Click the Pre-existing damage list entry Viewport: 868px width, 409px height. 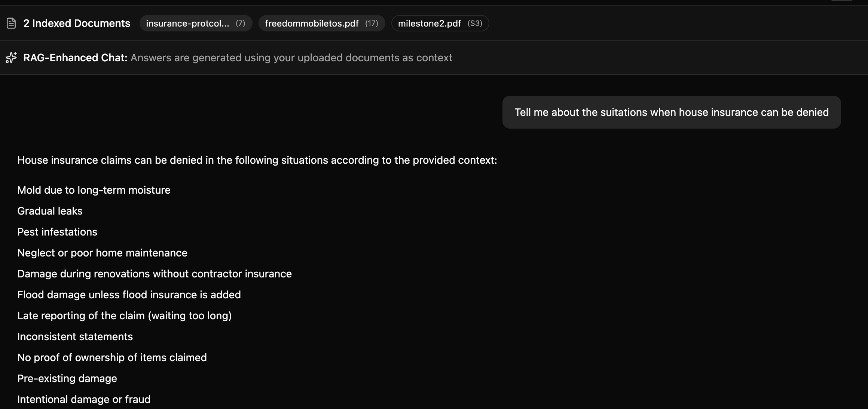[x=67, y=378]
